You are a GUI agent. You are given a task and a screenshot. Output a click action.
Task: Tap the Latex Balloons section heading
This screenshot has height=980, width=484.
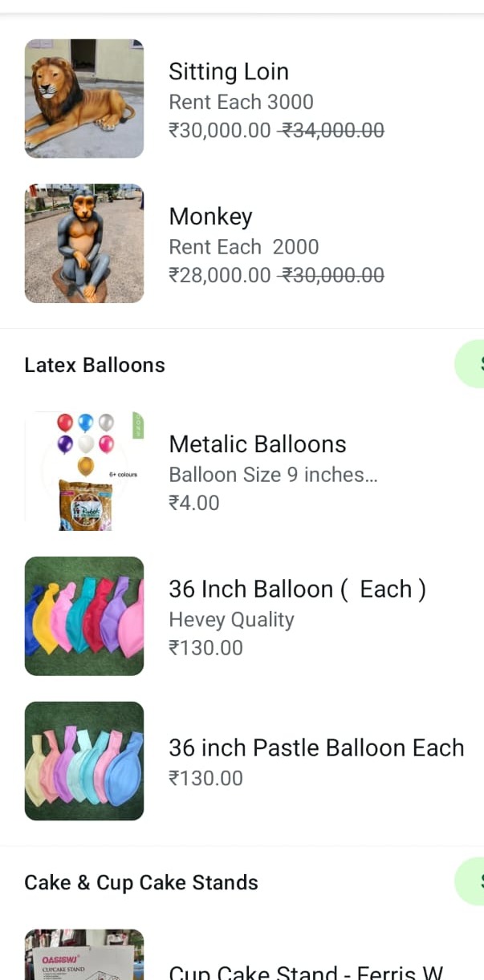95,365
